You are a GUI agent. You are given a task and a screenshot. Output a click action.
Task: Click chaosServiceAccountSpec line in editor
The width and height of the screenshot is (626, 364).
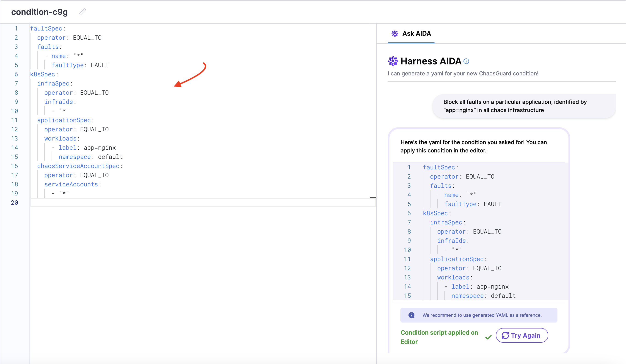click(x=78, y=166)
